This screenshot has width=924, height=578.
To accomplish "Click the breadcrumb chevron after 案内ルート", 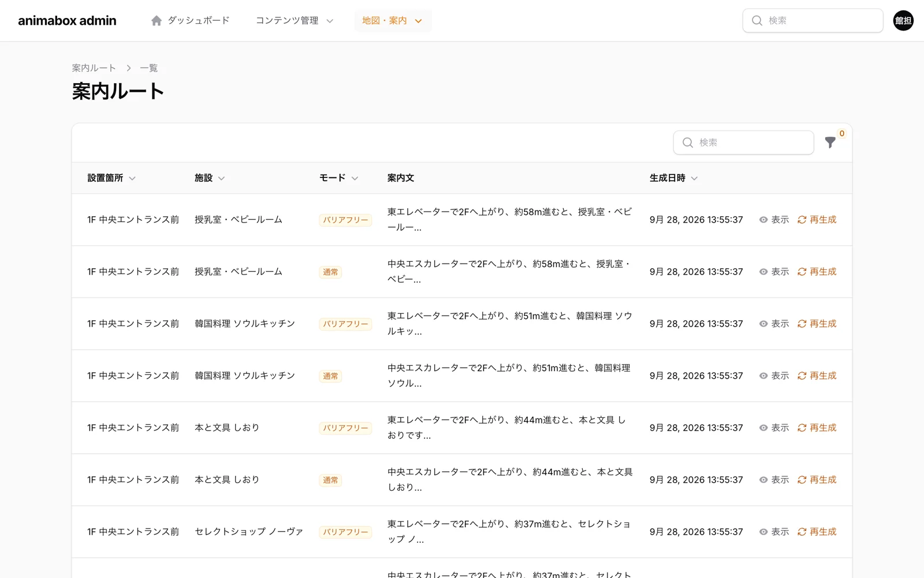I will [x=128, y=68].
